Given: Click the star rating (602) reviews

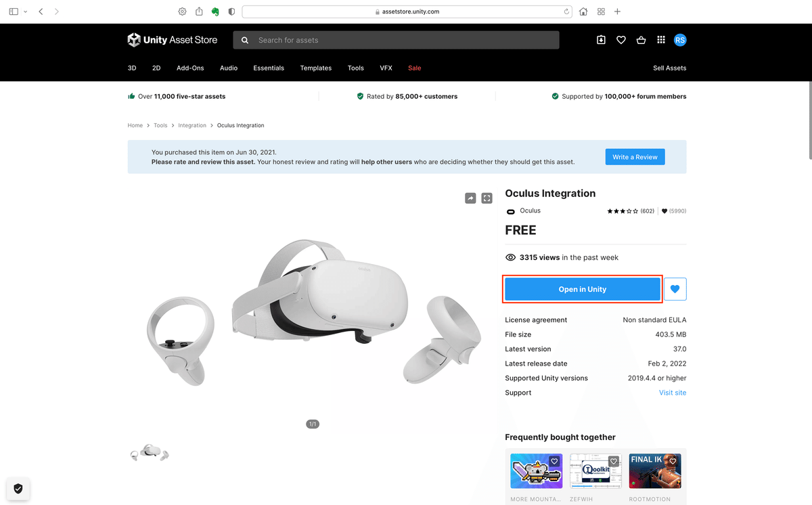Looking at the screenshot, I should 631,211.
